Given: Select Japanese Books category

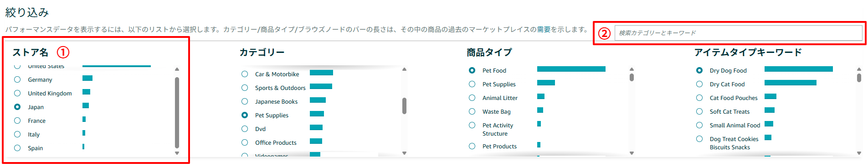Looking at the screenshot, I should (x=245, y=101).
